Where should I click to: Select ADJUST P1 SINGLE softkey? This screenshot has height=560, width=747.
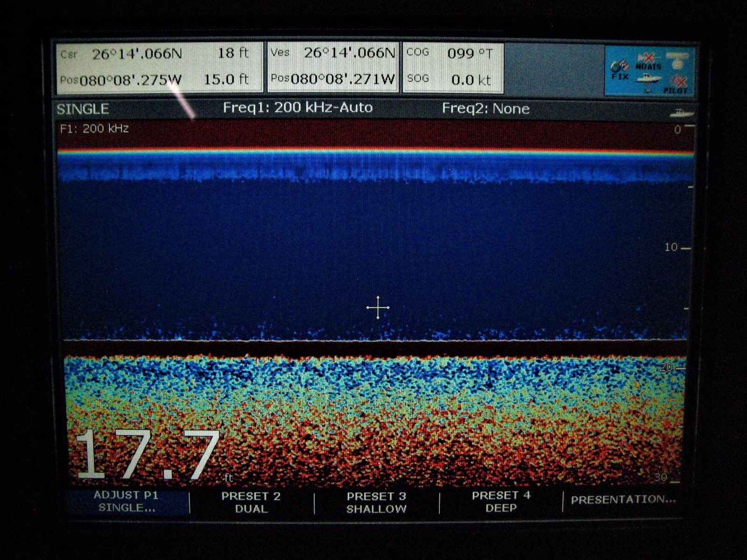click(126, 502)
